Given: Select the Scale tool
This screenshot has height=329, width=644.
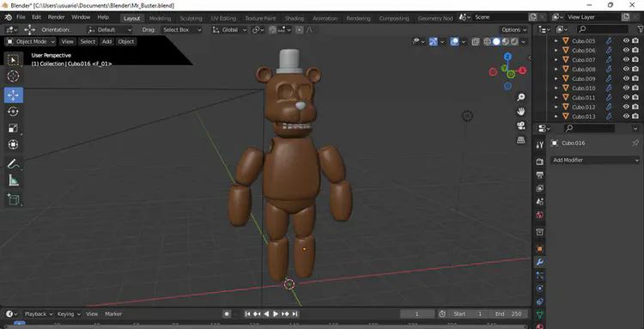Looking at the screenshot, I should point(13,128).
